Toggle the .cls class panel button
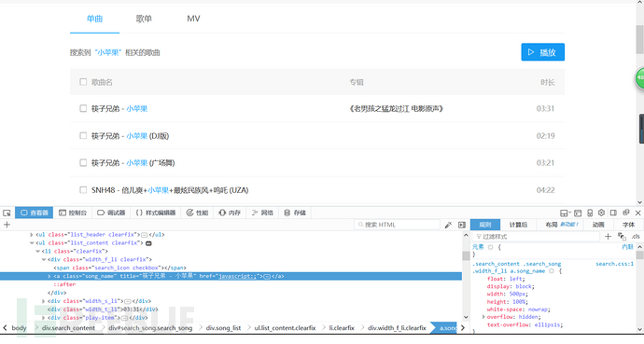 636,237
